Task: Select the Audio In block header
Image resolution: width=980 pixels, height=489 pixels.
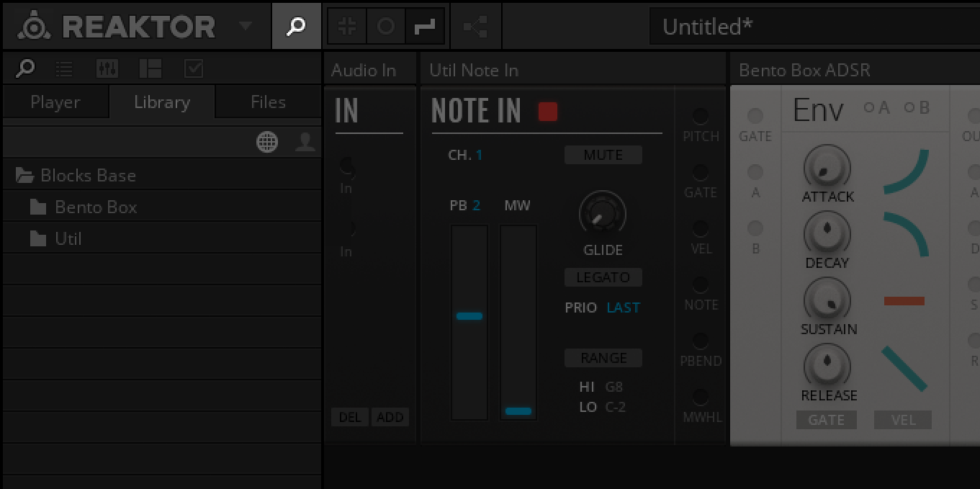Action: click(370, 70)
